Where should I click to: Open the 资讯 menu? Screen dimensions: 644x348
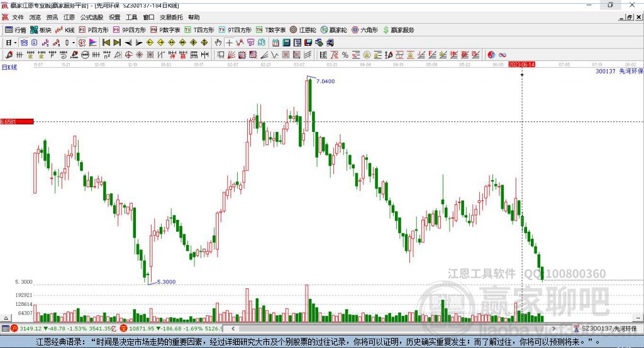point(52,17)
